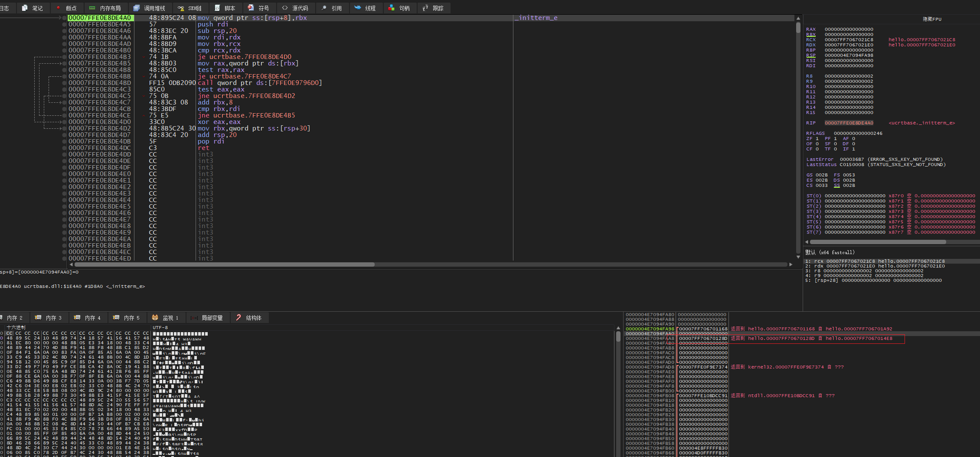
Task: Click the disassembly horizontal scrollbar thumb
Action: (225, 264)
